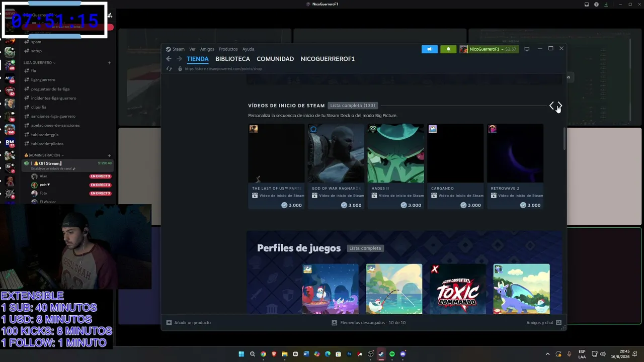The image size is (644, 362).
Task: Reload the Steam store page
Action: (169, 69)
